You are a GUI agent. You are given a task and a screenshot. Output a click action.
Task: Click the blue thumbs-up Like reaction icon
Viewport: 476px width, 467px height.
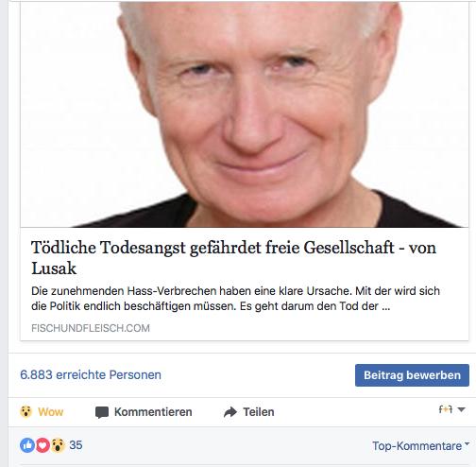(27, 445)
